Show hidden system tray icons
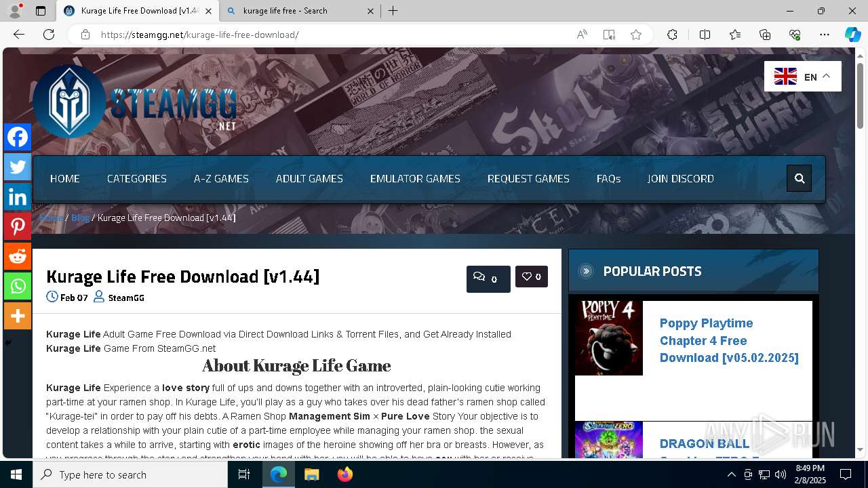 click(x=731, y=474)
